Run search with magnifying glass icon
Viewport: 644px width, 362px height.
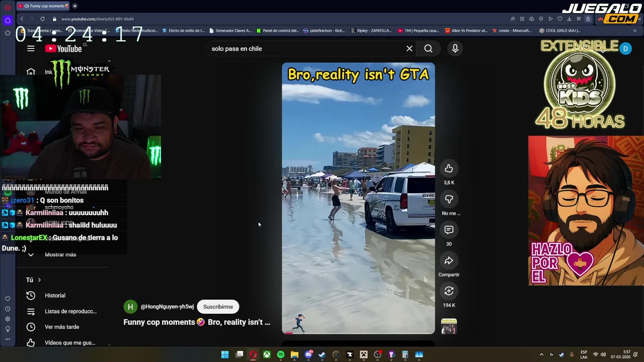(x=428, y=49)
